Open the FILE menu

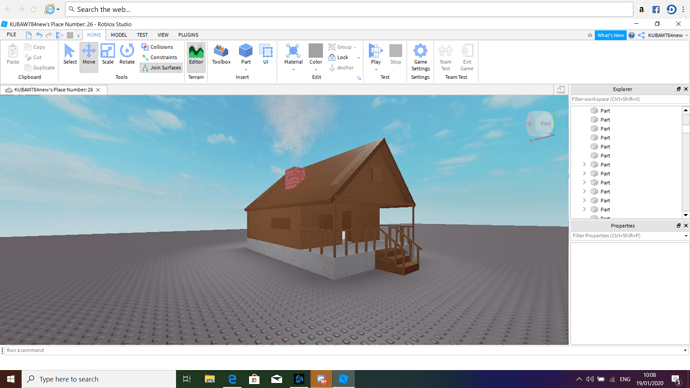tap(11, 35)
